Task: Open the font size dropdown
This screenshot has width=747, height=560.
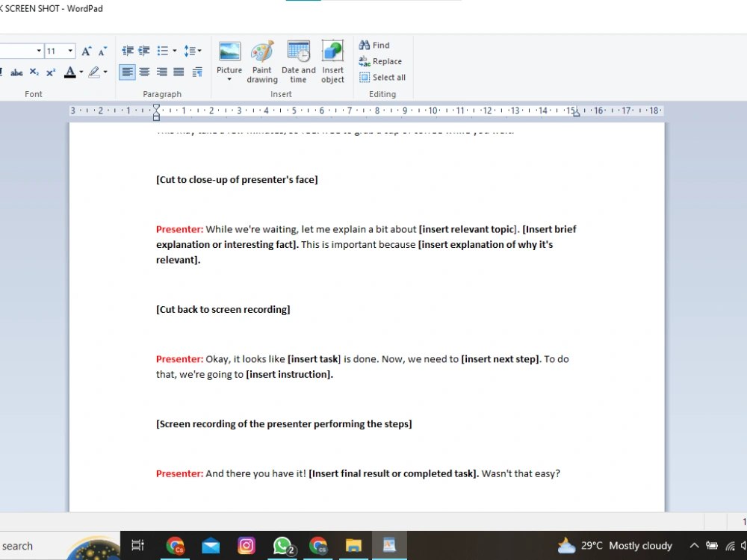Action: [x=70, y=51]
